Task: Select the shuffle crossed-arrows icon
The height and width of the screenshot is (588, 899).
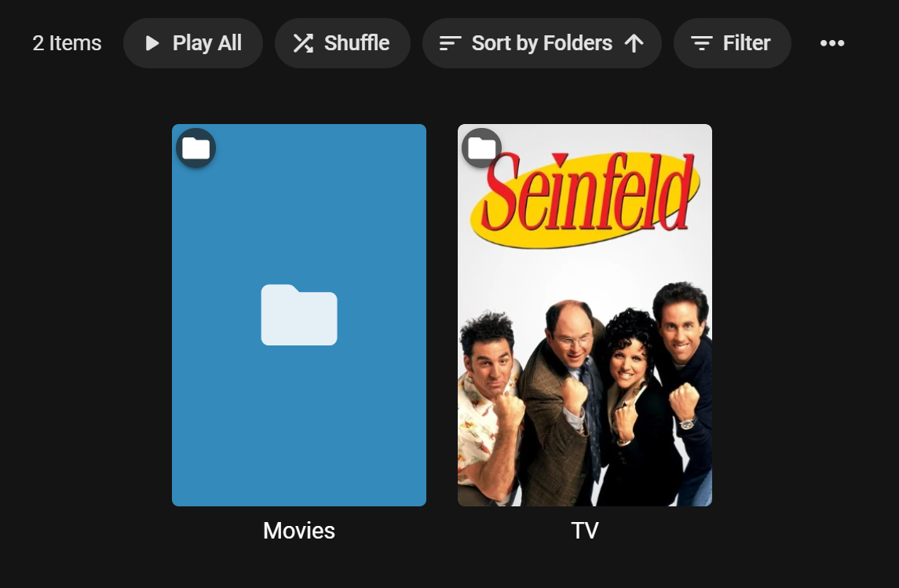Action: click(302, 43)
